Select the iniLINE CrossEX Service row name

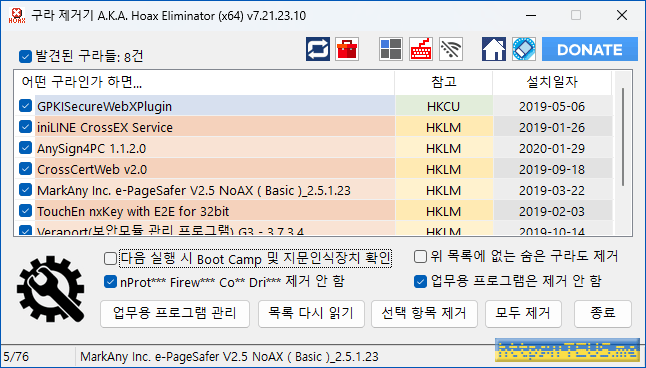[105, 128]
